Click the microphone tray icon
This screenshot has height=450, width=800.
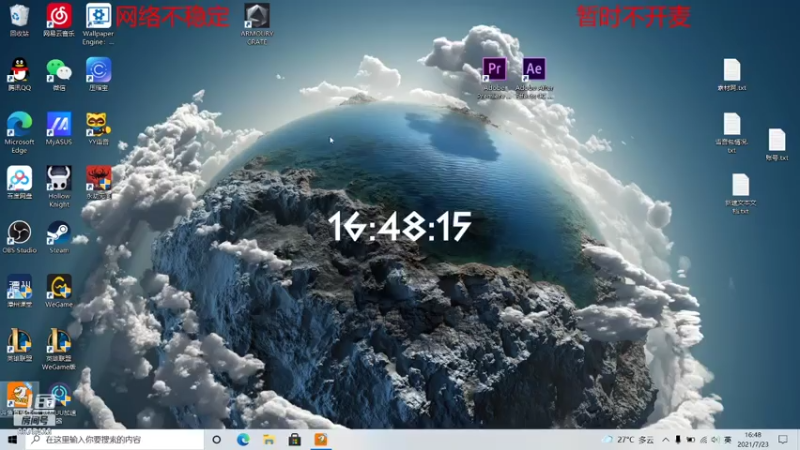(x=678, y=439)
